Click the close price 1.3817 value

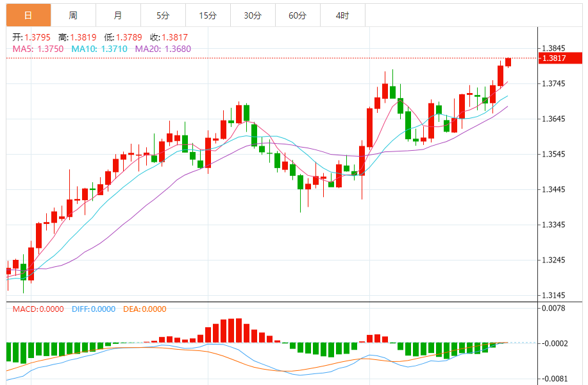pyautogui.click(x=175, y=37)
